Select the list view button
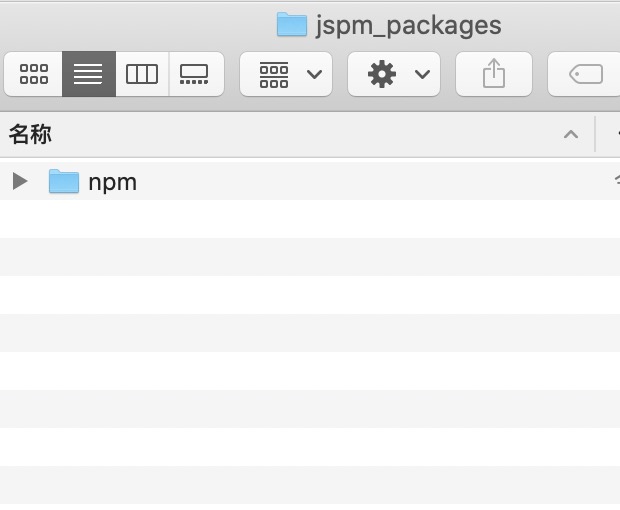Screen dimensions: 620x510 coord(88,74)
